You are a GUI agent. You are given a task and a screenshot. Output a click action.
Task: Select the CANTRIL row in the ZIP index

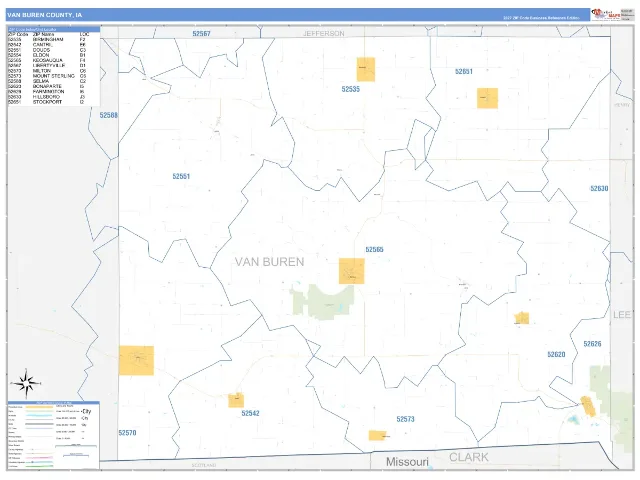48,45
